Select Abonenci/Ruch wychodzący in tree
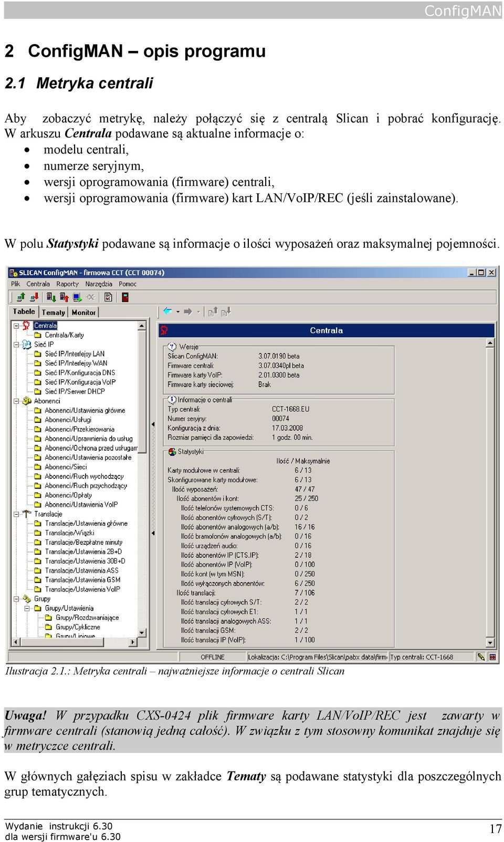 click(x=84, y=476)
